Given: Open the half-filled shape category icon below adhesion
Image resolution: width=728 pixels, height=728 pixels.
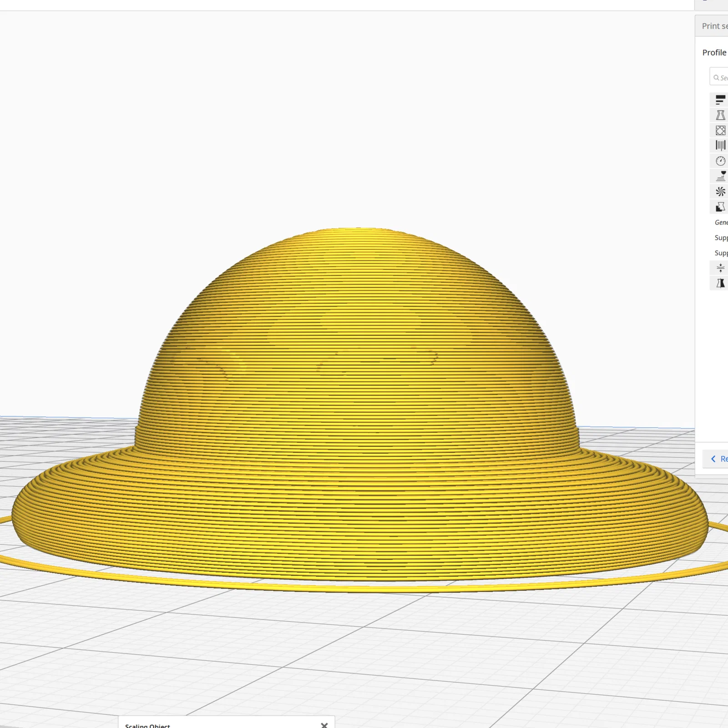Looking at the screenshot, I should point(720,283).
